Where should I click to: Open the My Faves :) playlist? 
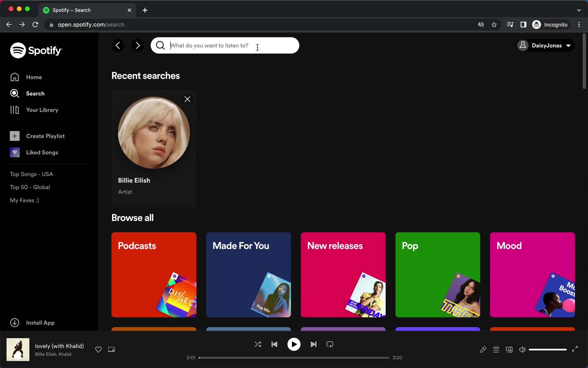click(x=24, y=200)
